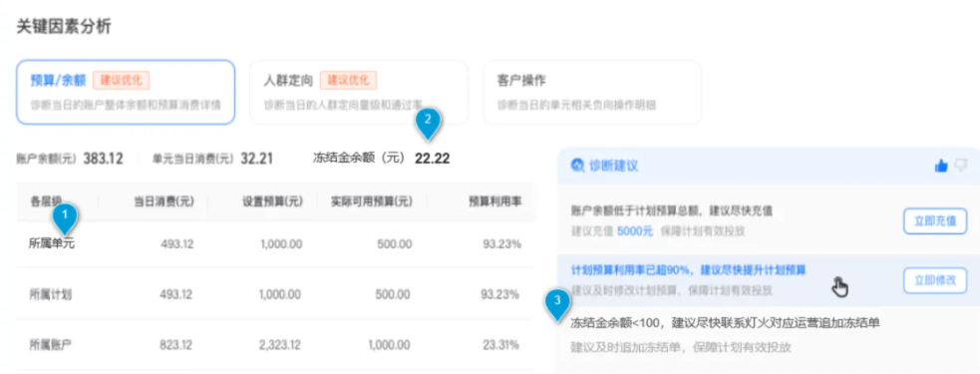Click the 23.31% utilization cell
This screenshot has height=374, width=980.
click(501, 345)
